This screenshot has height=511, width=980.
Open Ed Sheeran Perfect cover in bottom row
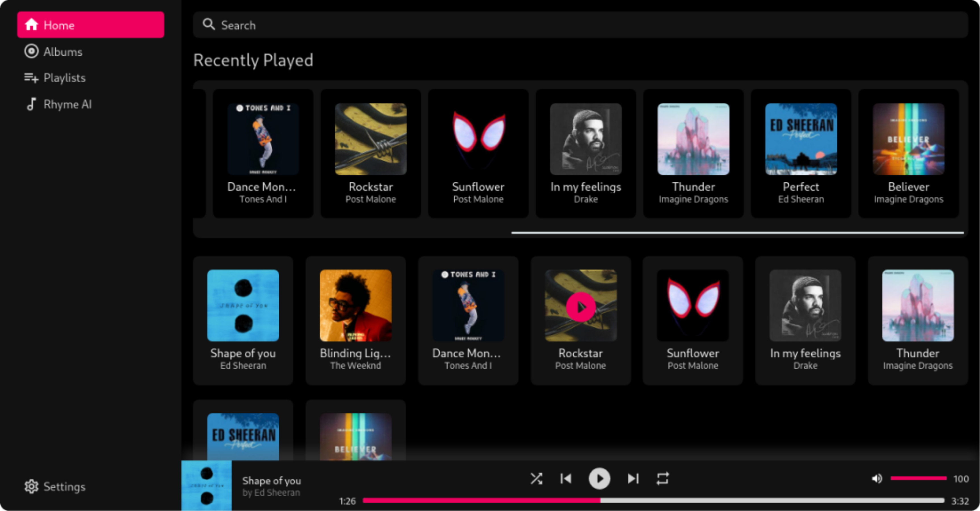(x=243, y=437)
